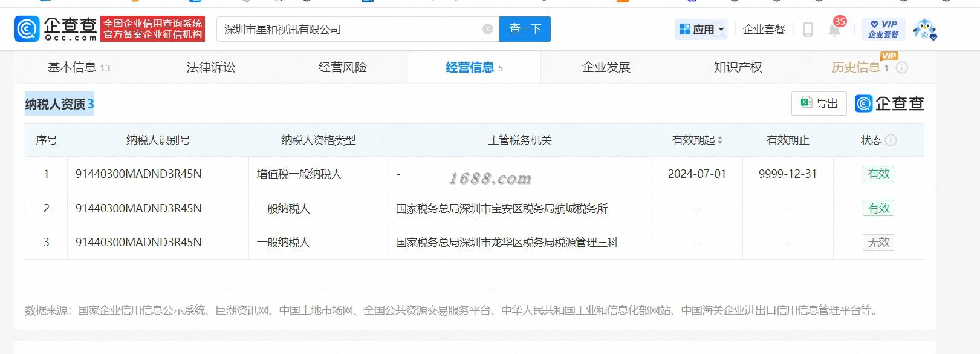Open the 历史信息 VIP tab

click(x=860, y=67)
